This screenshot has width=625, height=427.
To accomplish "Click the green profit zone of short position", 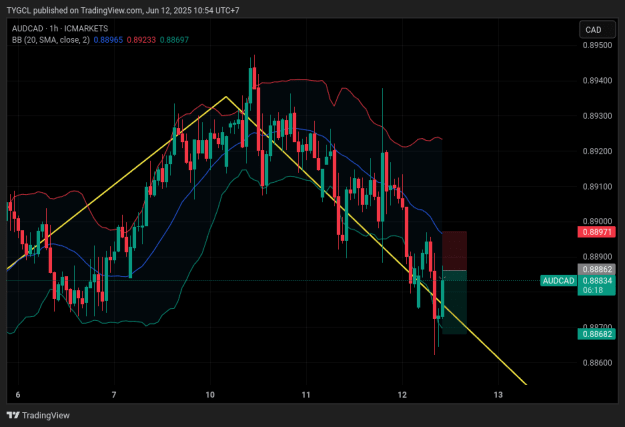I will tap(454, 302).
